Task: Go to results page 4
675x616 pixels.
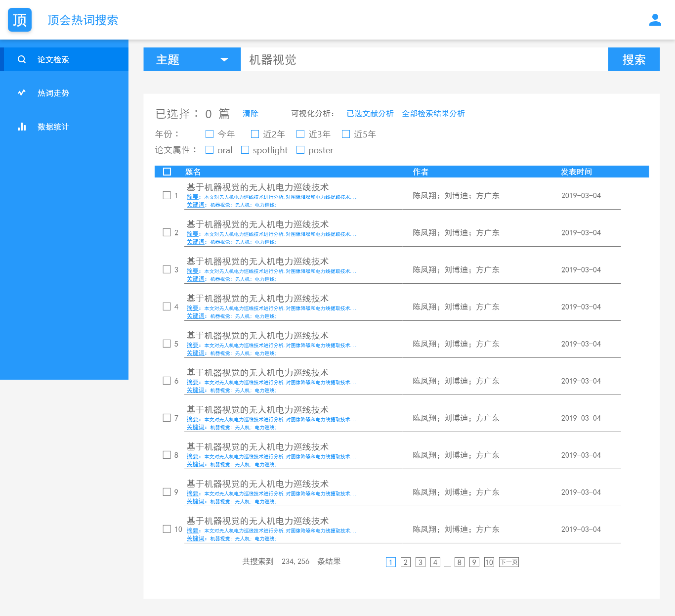Action: (x=435, y=562)
